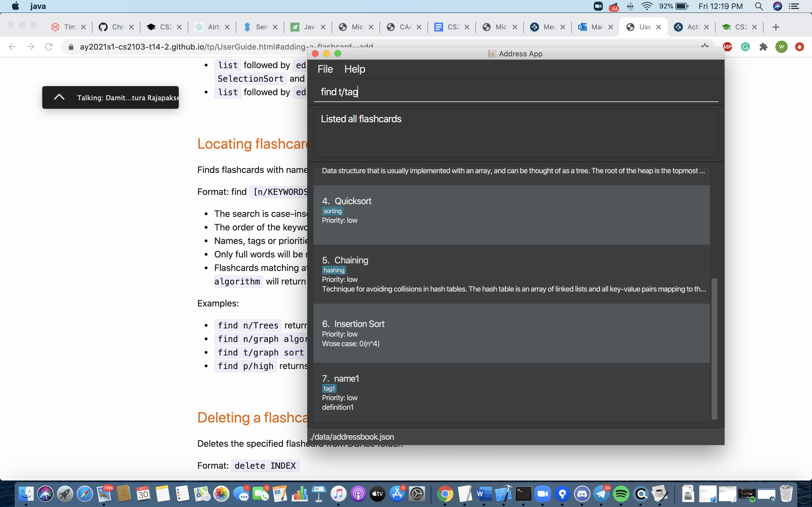This screenshot has height=507, width=812.
Task: Open the Help menu in Address App
Action: click(x=354, y=69)
